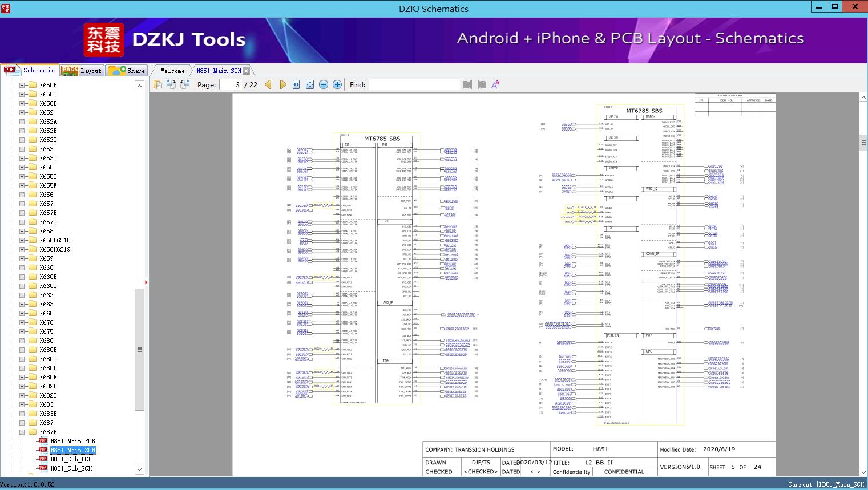868x490 pixels.
Task: Click the DZKJ red logo in banner
Action: click(104, 40)
